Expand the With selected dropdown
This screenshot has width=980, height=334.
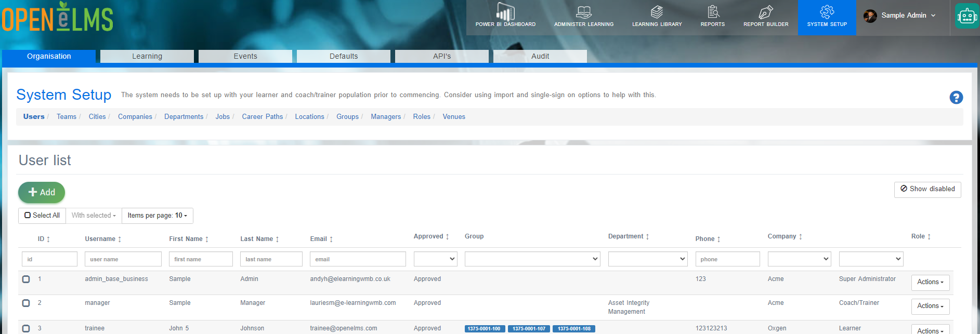click(94, 216)
